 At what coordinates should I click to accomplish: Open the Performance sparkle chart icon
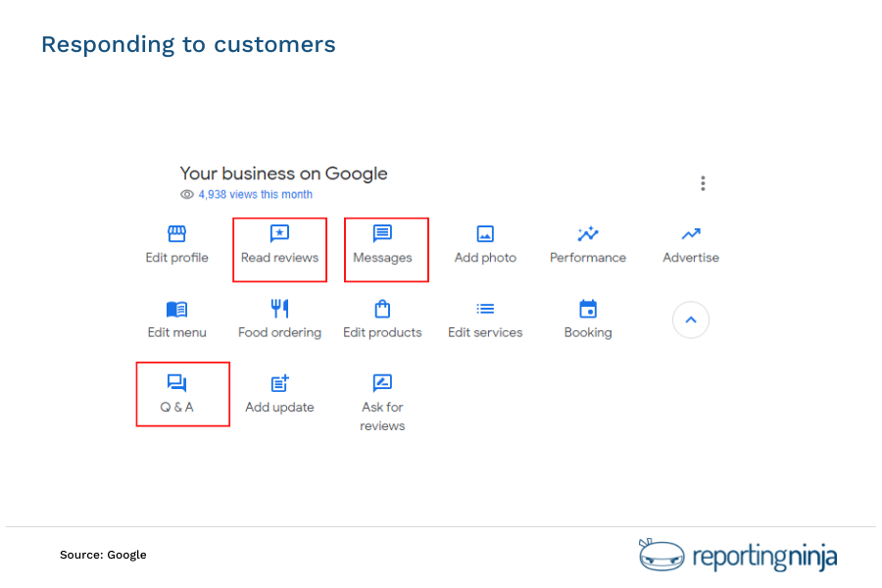point(588,233)
